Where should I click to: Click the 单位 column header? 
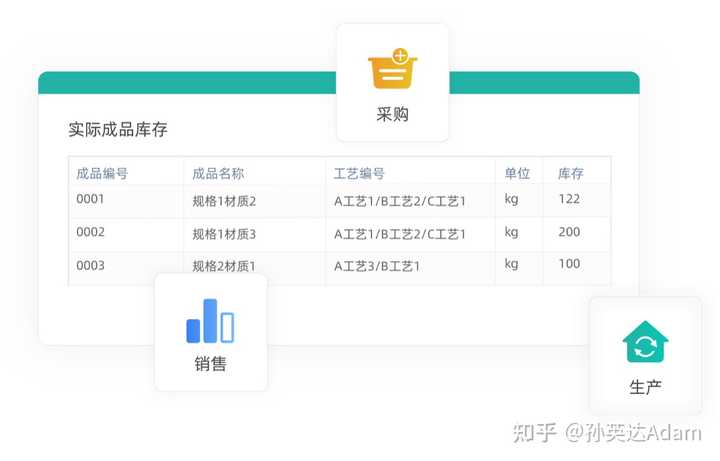point(517,174)
